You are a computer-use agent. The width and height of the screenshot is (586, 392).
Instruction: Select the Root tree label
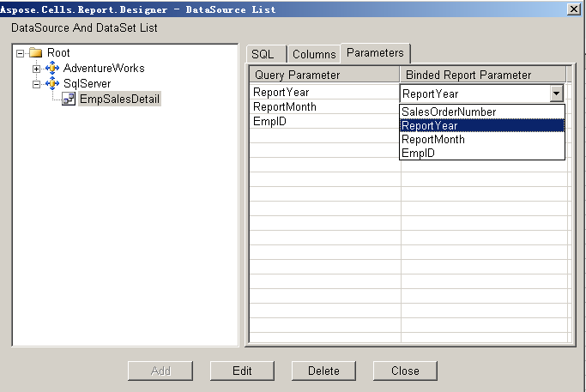(x=58, y=52)
